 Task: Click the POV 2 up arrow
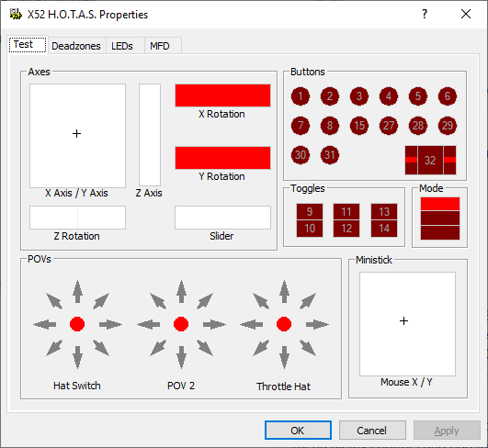[181, 291]
